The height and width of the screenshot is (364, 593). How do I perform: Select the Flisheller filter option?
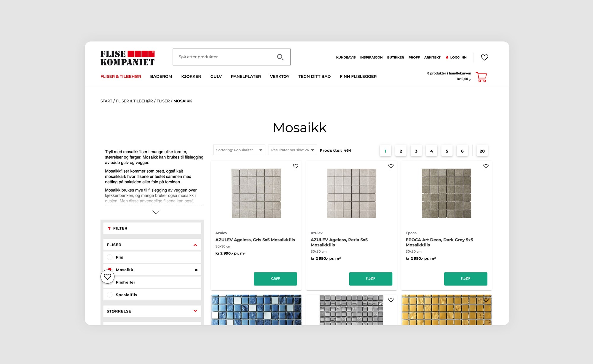tap(152, 282)
